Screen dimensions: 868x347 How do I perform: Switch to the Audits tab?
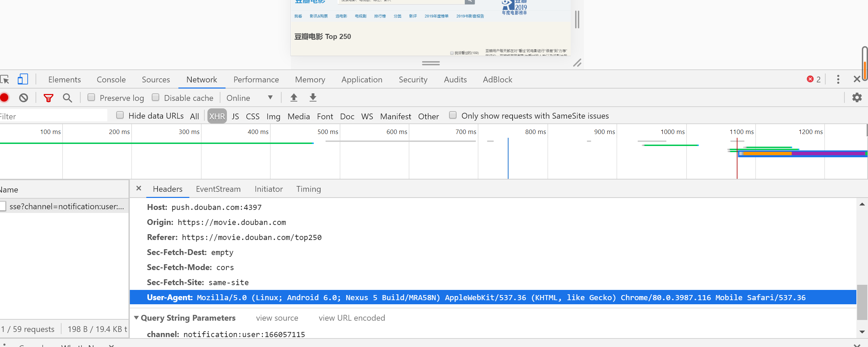coord(455,80)
